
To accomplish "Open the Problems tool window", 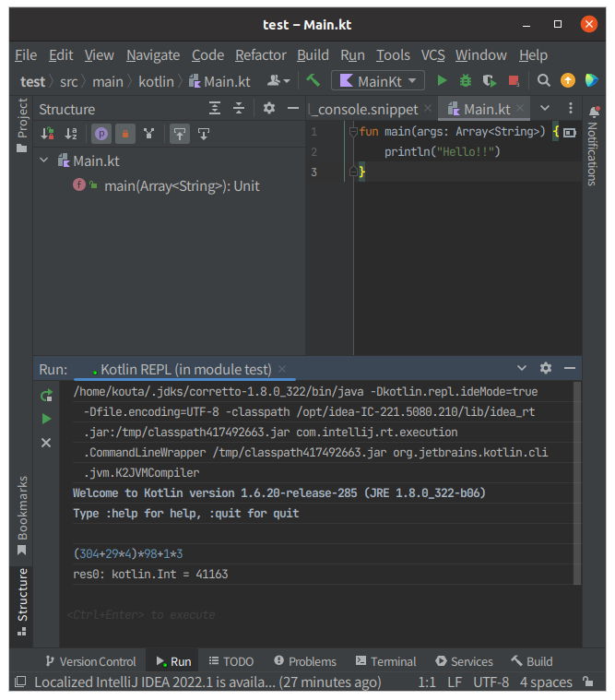I will [x=305, y=661].
